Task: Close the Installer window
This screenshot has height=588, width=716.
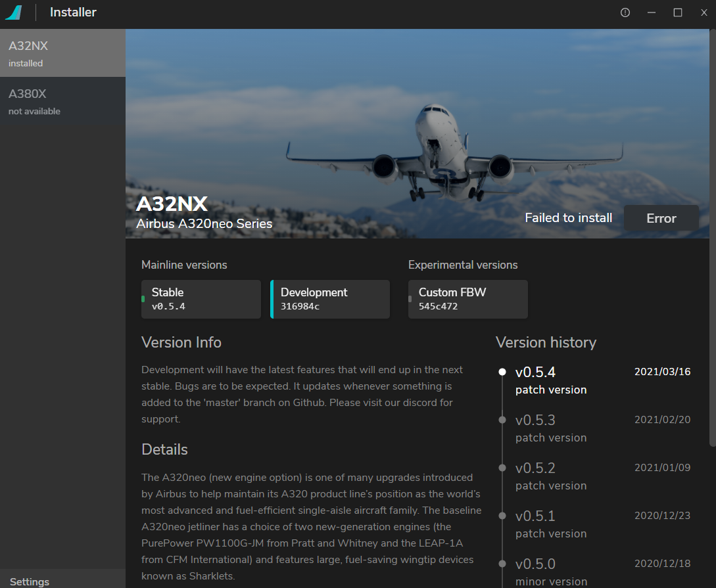Action: pyautogui.click(x=704, y=12)
